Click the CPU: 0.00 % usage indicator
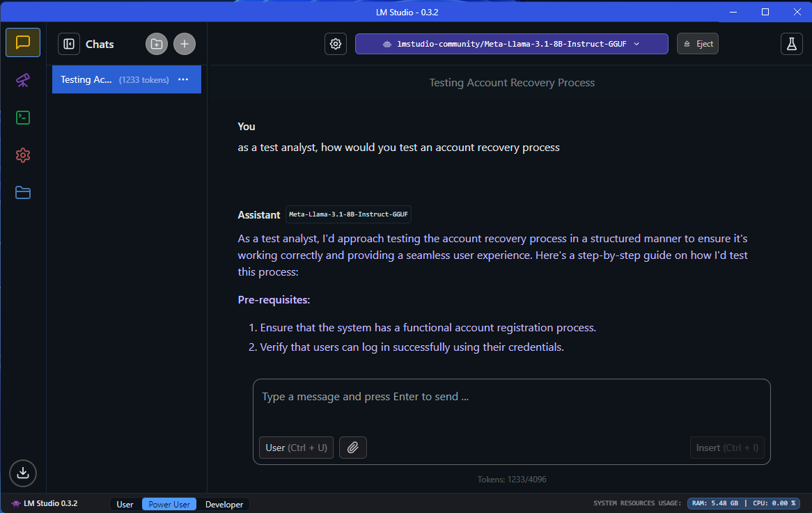 pyautogui.click(x=774, y=503)
